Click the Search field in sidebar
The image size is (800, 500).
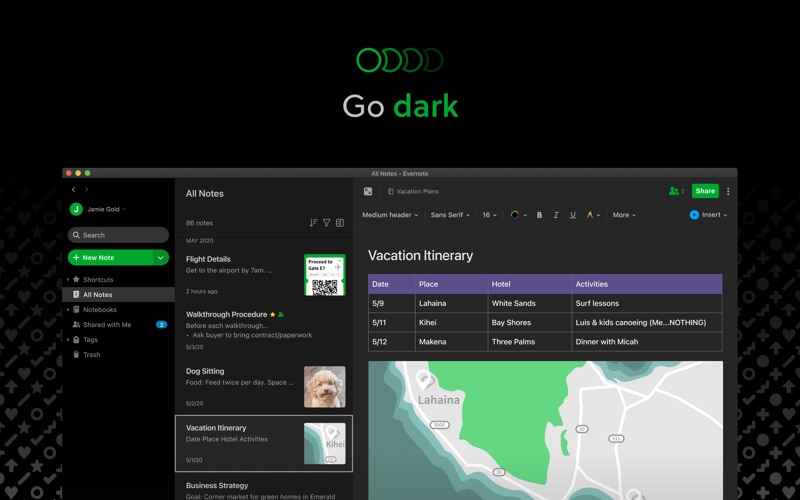pyautogui.click(x=118, y=235)
